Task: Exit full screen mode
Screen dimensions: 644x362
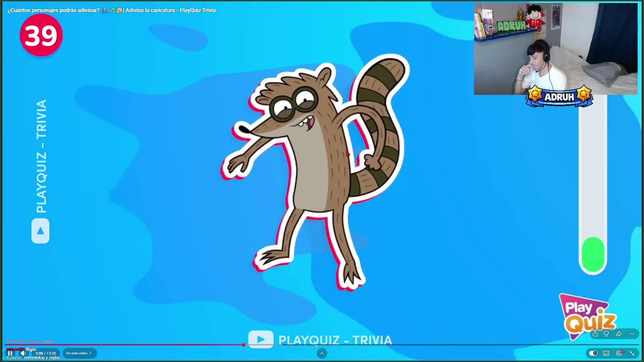Action: tap(632, 353)
